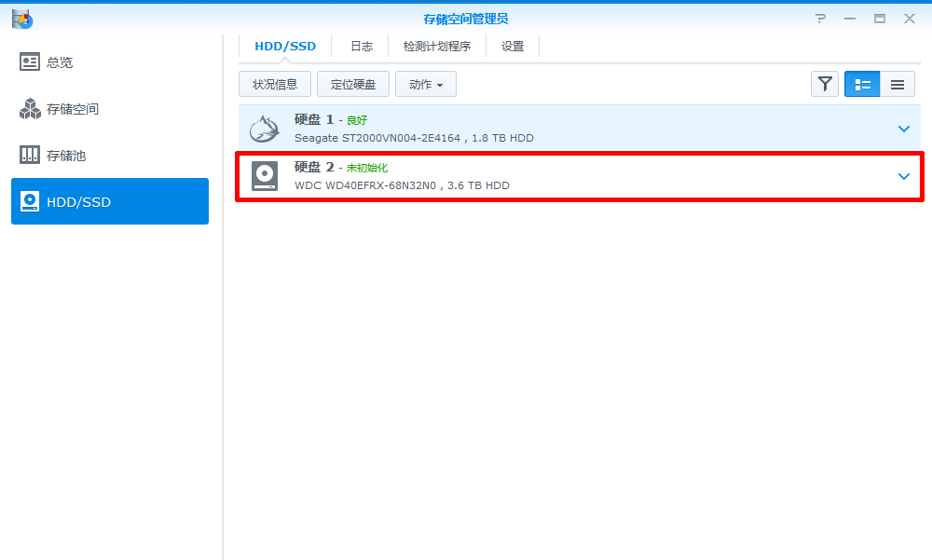
Task: Open the 检测计划程序 tab
Action: [437, 47]
